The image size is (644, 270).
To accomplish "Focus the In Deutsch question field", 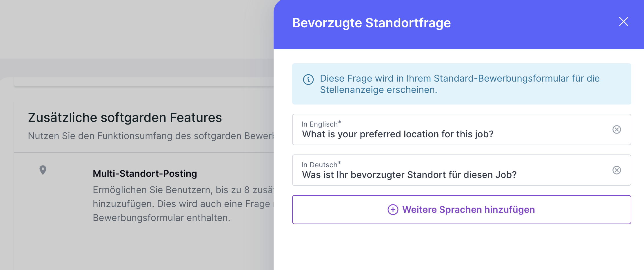I will 461,170.
